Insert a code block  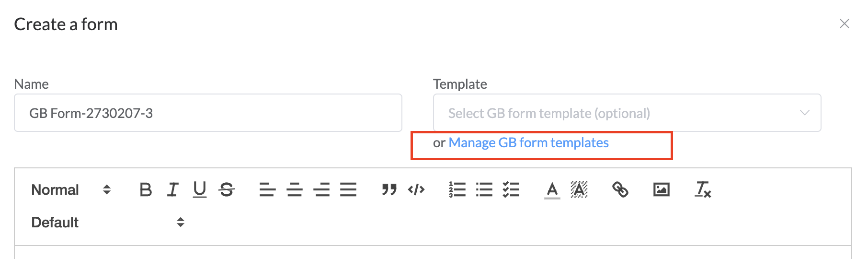[x=416, y=190]
